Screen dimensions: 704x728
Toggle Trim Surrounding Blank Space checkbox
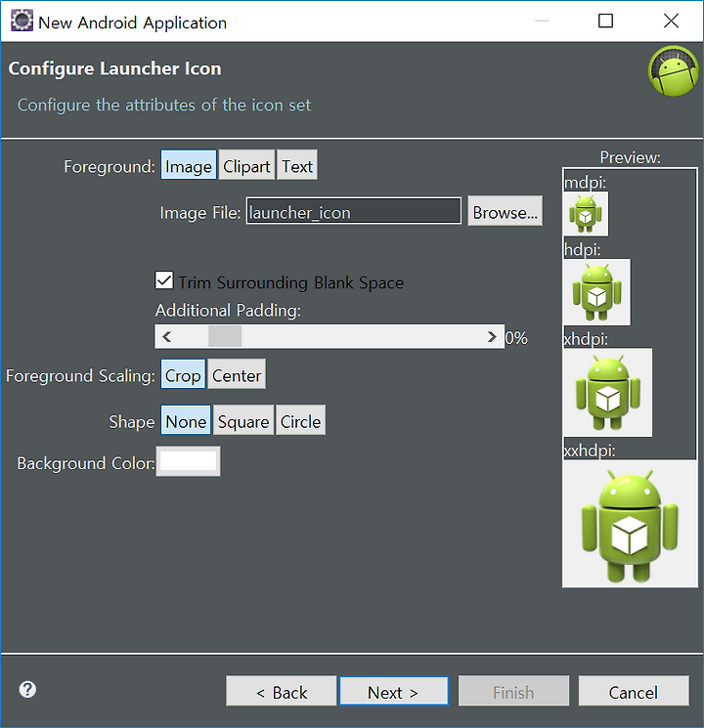[164, 280]
